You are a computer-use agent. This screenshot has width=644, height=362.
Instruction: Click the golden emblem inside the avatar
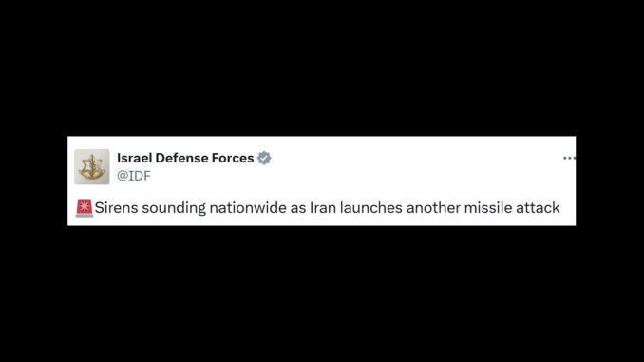(91, 167)
